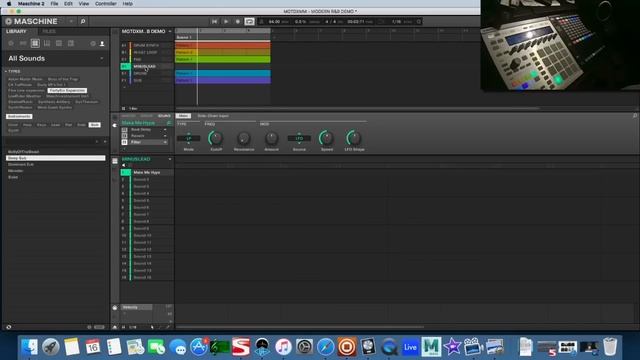Click the search icon at control area right
Image resolution: width=640 pixels, height=360 pixels.
click(635, 116)
